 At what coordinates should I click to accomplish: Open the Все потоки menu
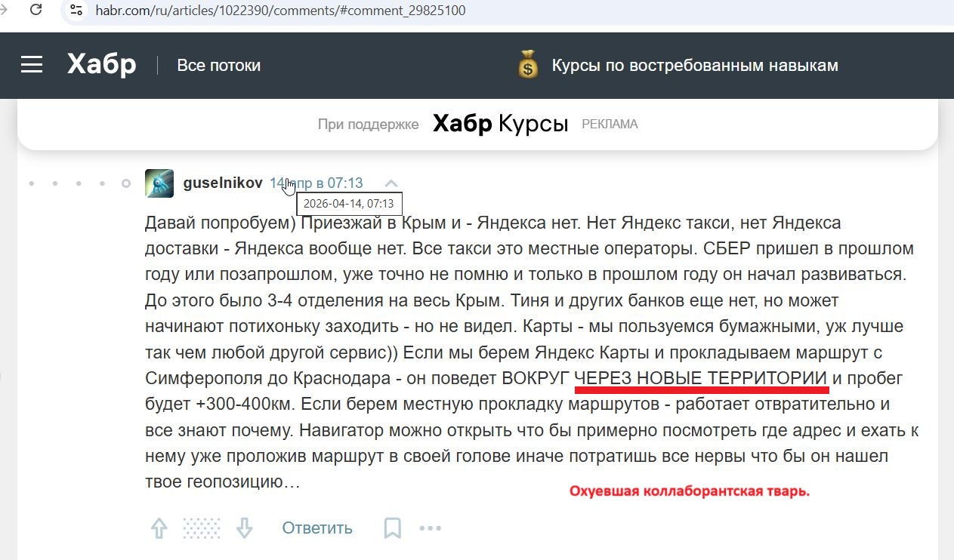coord(218,66)
